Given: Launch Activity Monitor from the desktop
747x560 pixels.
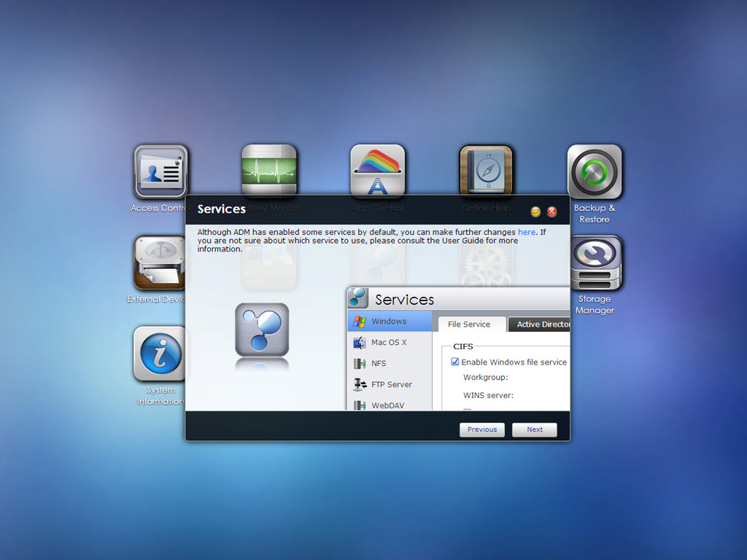Looking at the screenshot, I should click(269, 169).
